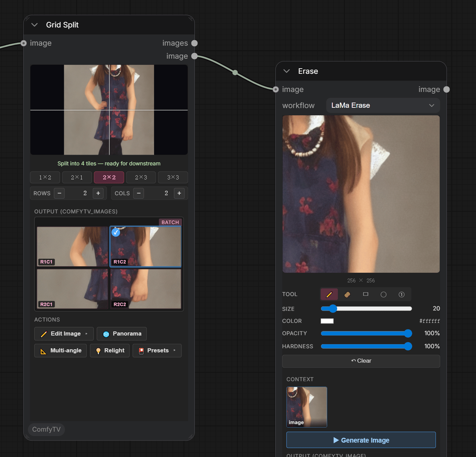Choose the circle shape tool

coord(383,294)
